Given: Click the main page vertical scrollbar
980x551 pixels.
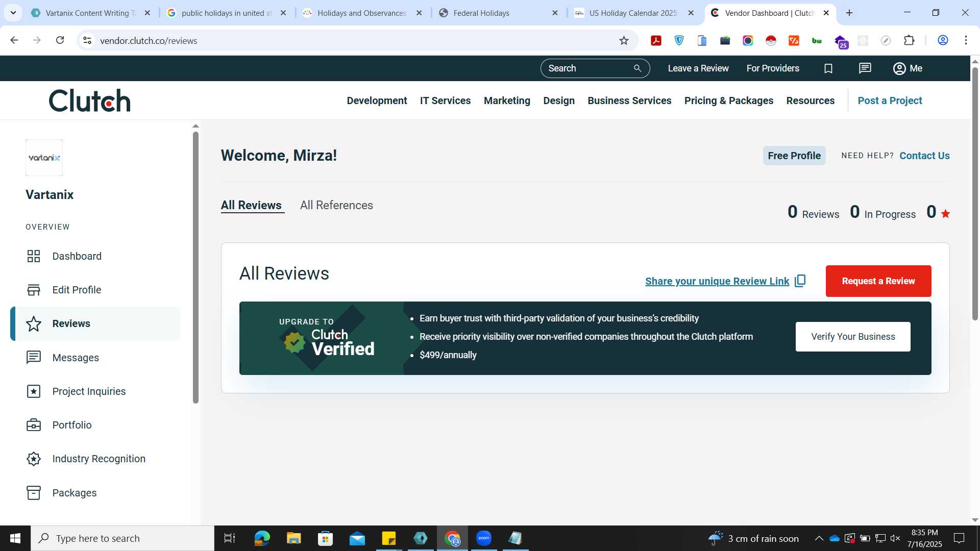Looking at the screenshot, I should point(974,194).
